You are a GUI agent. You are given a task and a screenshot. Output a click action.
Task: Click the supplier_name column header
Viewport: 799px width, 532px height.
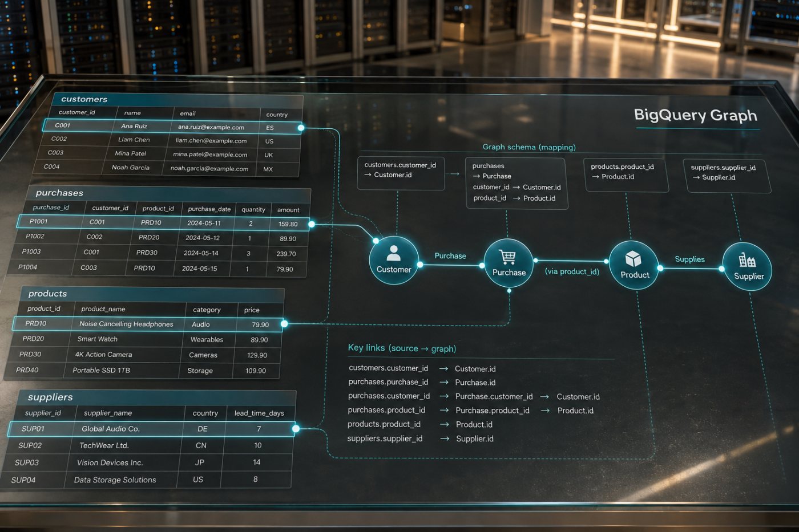pos(108,413)
